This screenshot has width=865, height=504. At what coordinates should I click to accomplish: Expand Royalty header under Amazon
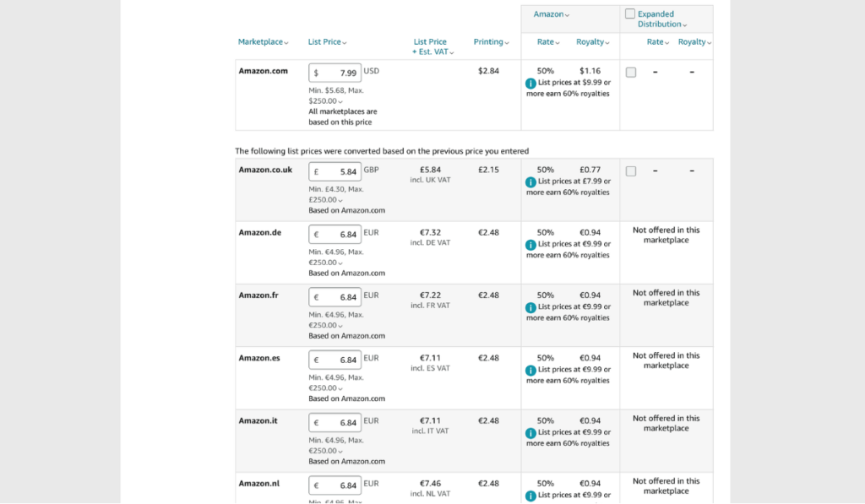[592, 42]
